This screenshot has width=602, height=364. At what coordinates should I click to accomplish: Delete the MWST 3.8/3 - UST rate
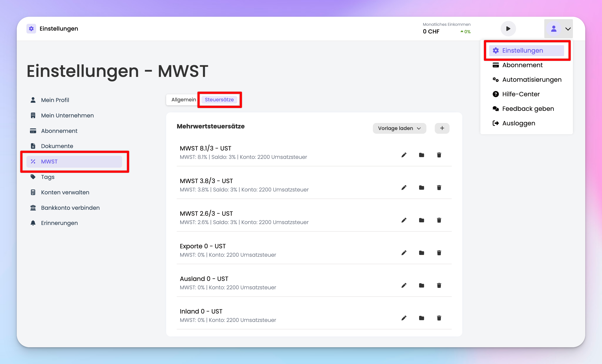tap(439, 188)
